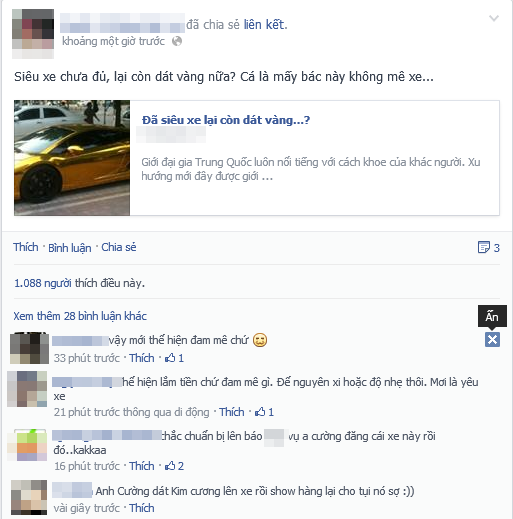Click the public globe privacy icon
The height and width of the screenshot is (519, 513).
(177, 41)
